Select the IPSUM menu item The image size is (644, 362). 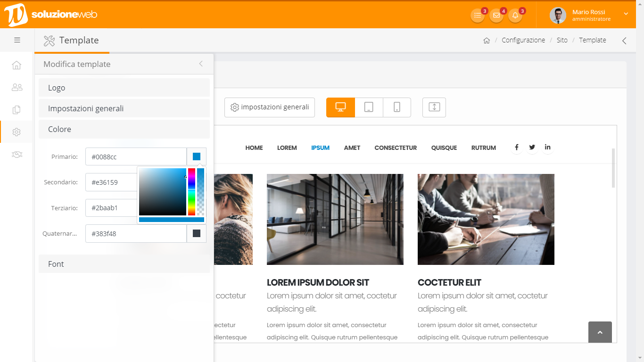point(320,148)
